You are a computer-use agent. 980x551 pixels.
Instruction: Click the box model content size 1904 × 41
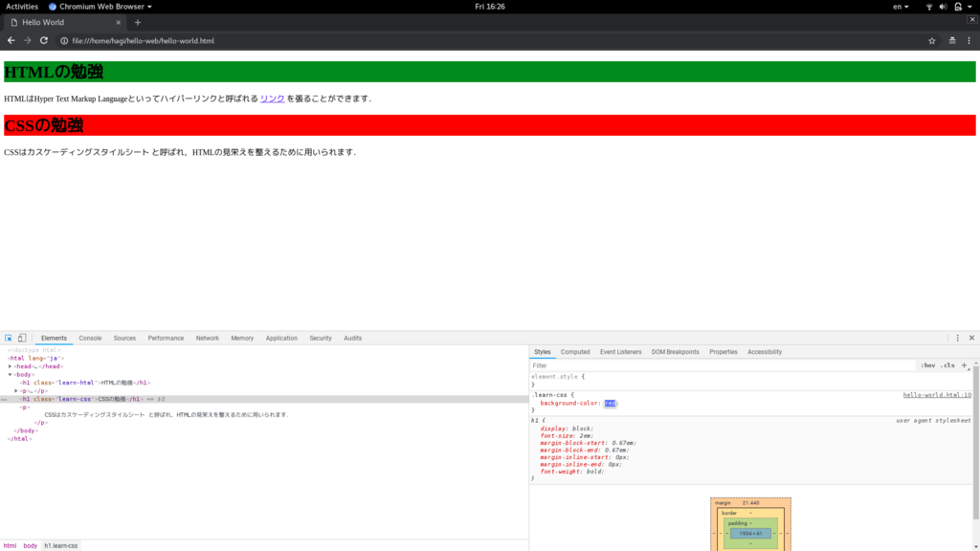(750, 534)
